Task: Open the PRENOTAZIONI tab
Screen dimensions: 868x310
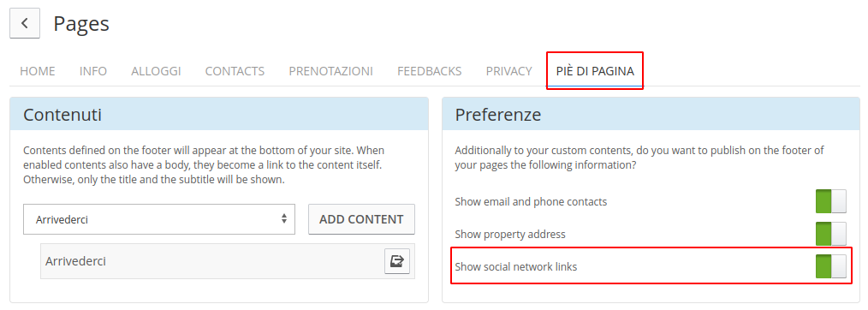Action: tap(331, 71)
